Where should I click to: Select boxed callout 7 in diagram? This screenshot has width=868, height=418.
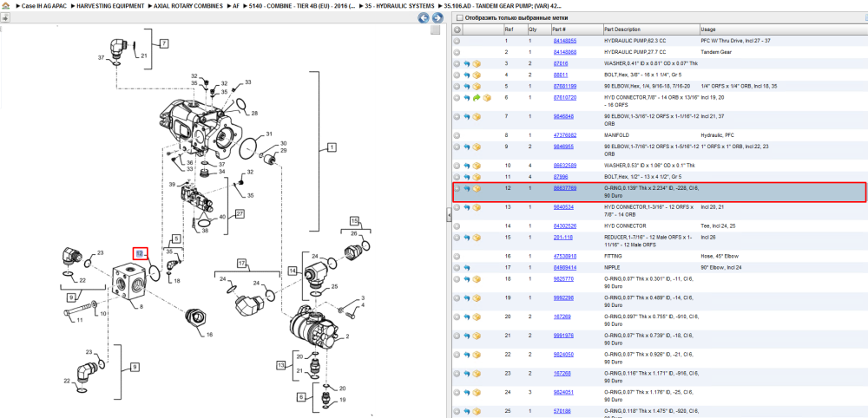point(164,42)
